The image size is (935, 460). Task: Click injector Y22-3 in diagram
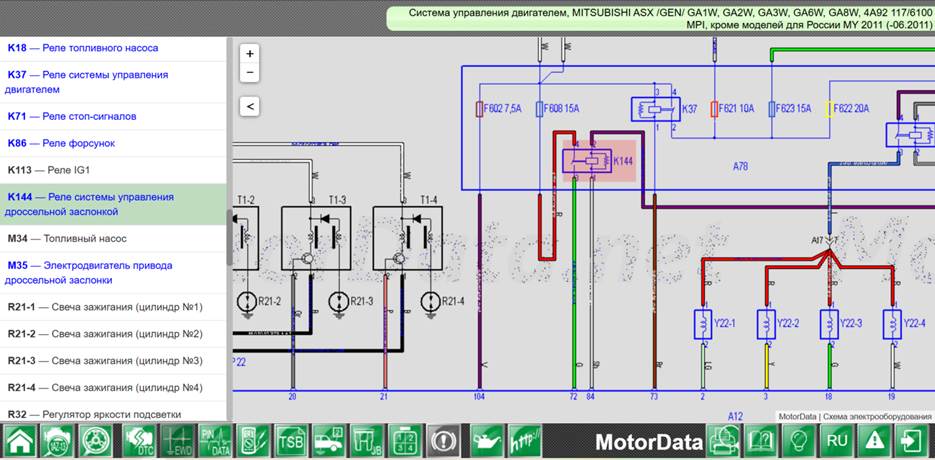pyautogui.click(x=829, y=325)
